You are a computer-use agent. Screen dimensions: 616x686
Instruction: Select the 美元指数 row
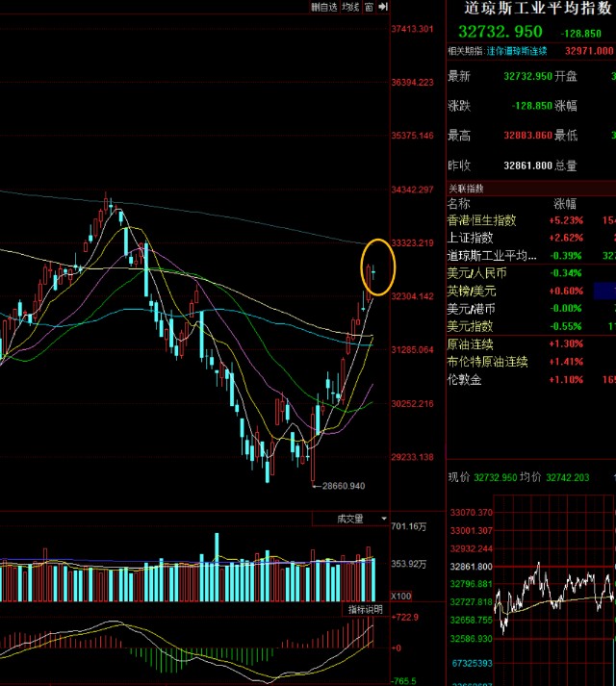(531, 326)
